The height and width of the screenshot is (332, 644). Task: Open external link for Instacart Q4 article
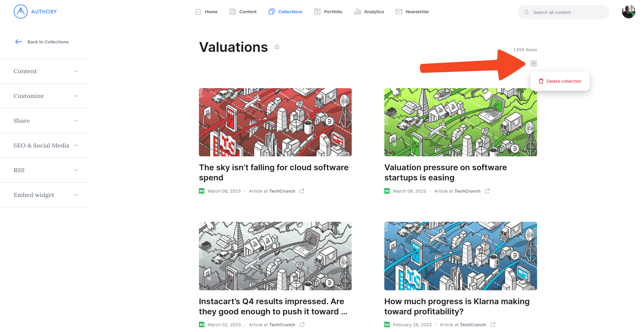tap(302, 325)
